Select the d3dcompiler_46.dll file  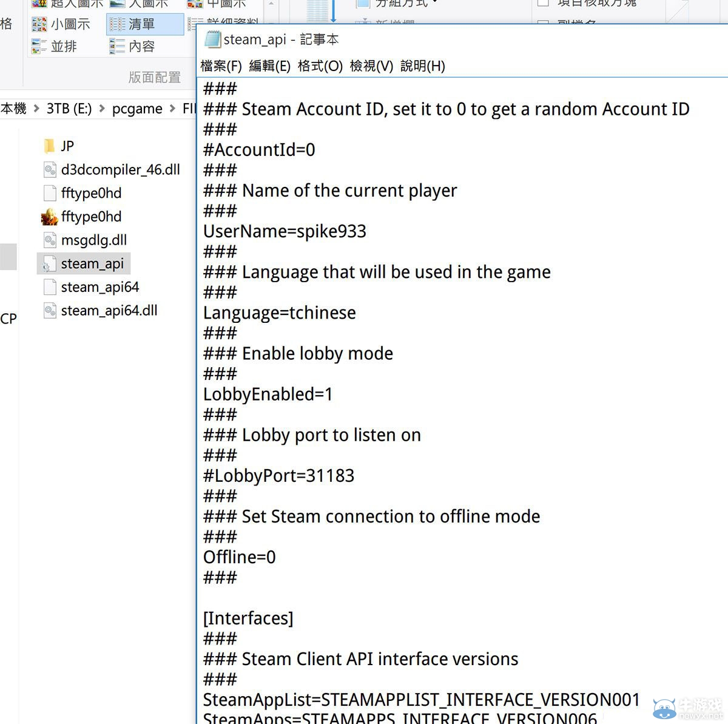[120, 170]
